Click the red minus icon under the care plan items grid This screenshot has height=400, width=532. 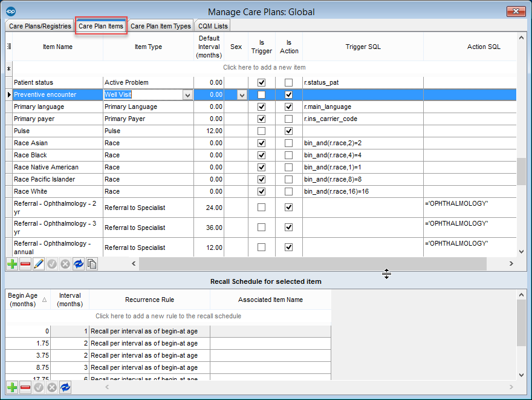(25, 264)
